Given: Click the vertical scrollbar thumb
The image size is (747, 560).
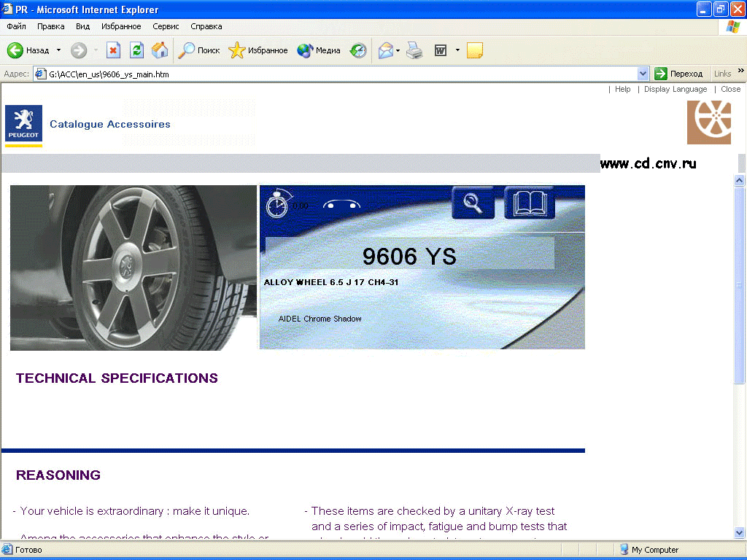Looking at the screenshot, I should tap(740, 285).
